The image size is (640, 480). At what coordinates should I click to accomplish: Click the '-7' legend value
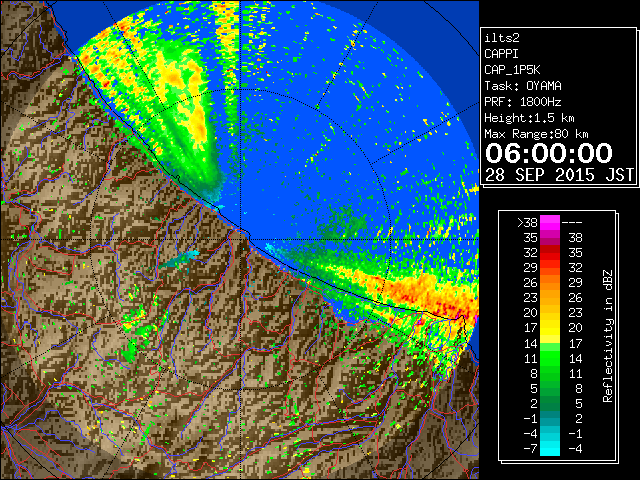[530, 449]
